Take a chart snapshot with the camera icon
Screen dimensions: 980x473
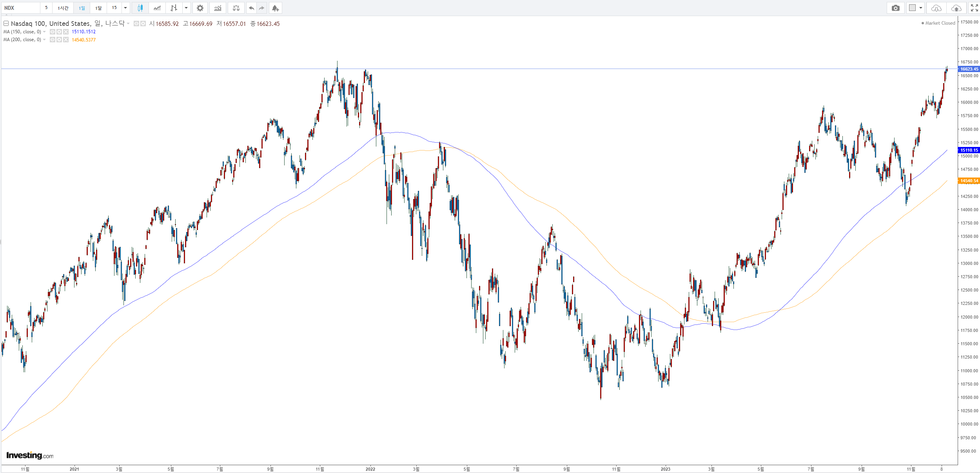coord(895,8)
